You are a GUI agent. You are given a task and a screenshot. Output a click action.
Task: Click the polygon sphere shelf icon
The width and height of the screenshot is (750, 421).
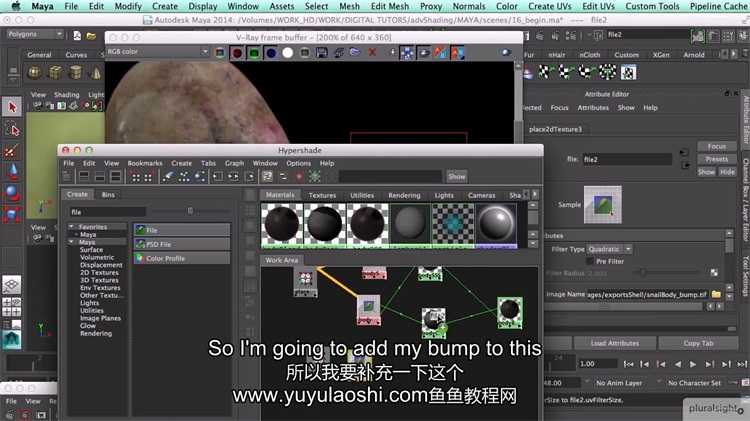(x=34, y=72)
